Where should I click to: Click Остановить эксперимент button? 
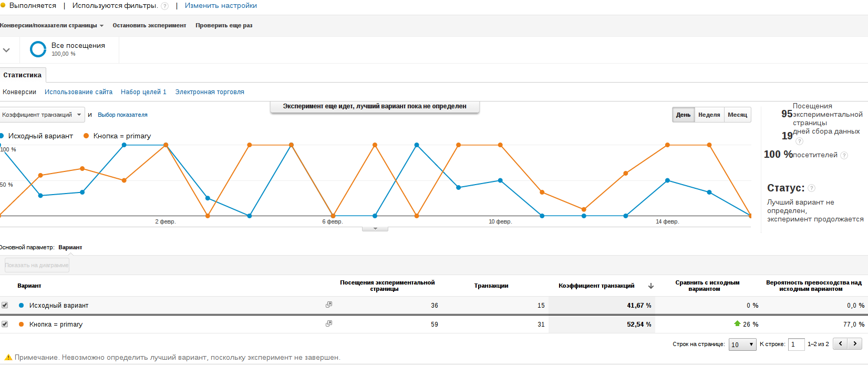click(x=149, y=26)
